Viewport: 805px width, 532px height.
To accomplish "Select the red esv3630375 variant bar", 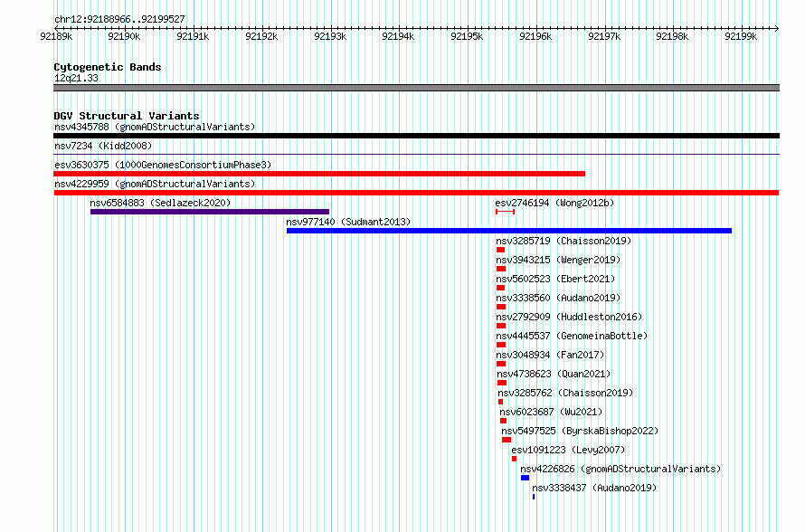I will [319, 174].
